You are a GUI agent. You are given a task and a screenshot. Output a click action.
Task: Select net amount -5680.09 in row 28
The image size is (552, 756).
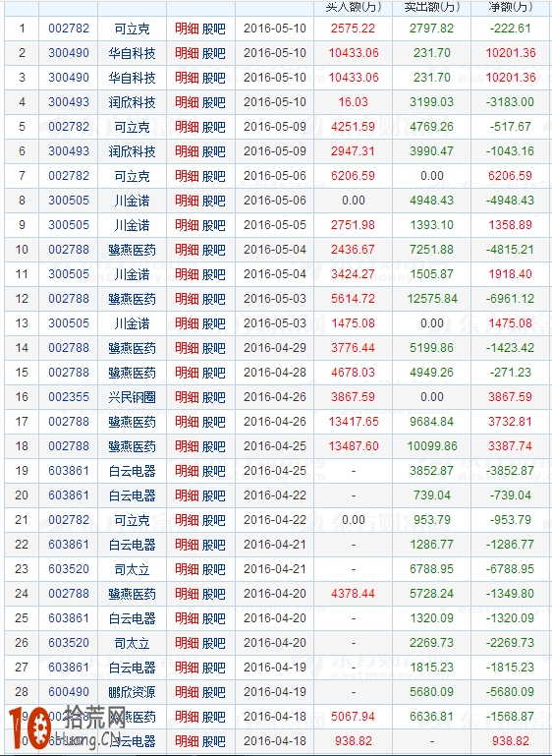tap(511, 692)
